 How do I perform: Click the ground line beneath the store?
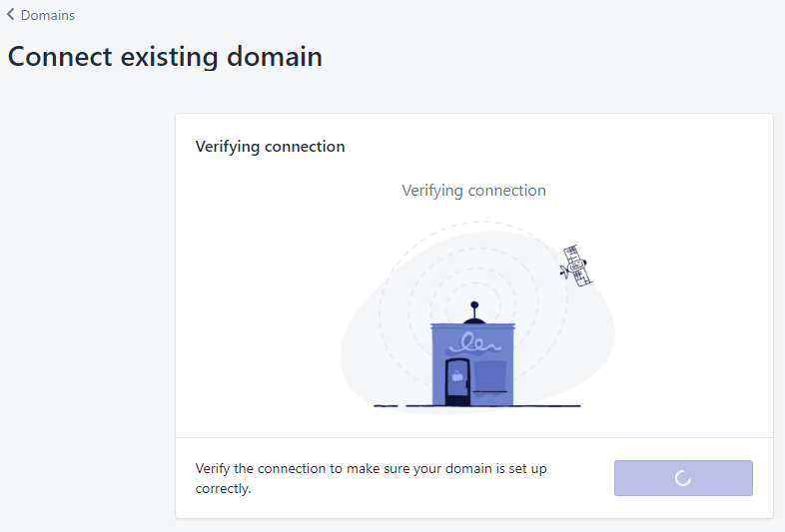click(x=477, y=406)
